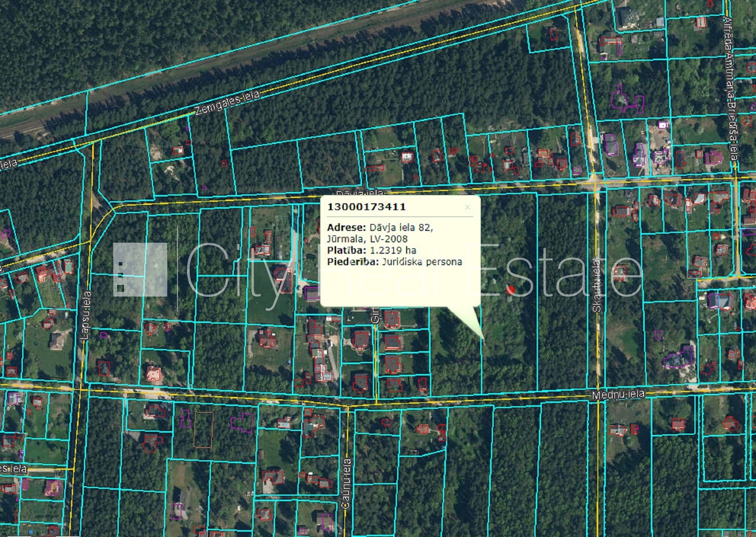Image resolution: width=756 pixels, height=537 pixels.
Task: Click the Dāvja and Skautu iela intersection
Action: coord(595,184)
